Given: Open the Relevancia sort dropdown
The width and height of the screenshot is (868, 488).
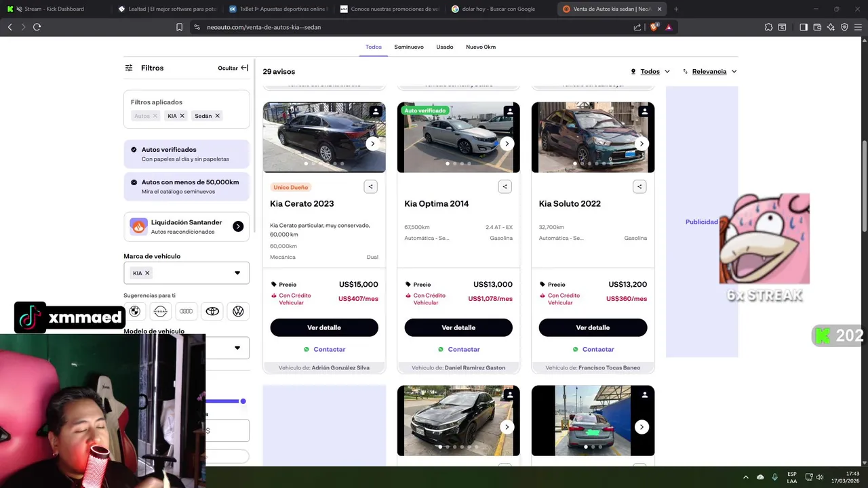Looking at the screenshot, I should pos(710,71).
